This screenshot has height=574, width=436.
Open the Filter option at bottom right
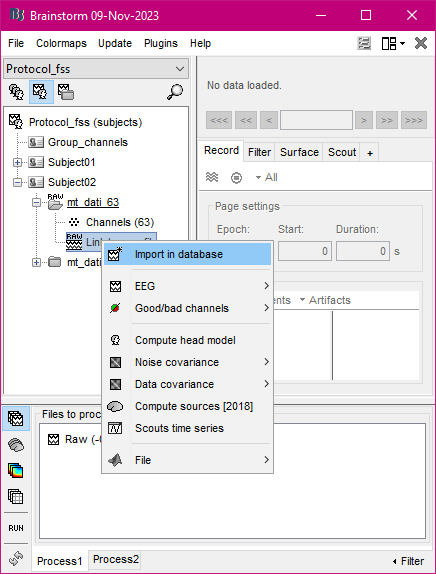pyautogui.click(x=408, y=561)
